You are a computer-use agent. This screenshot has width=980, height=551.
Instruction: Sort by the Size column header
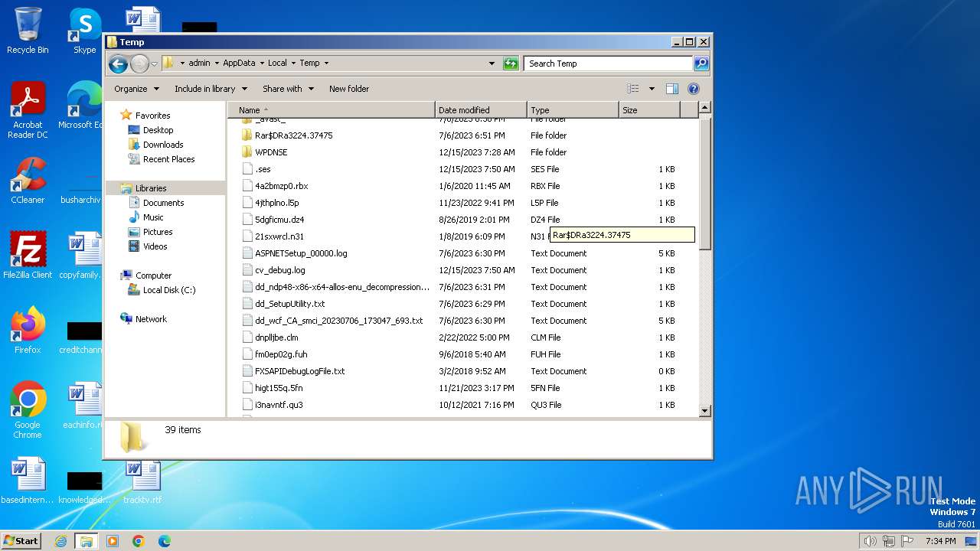point(649,110)
